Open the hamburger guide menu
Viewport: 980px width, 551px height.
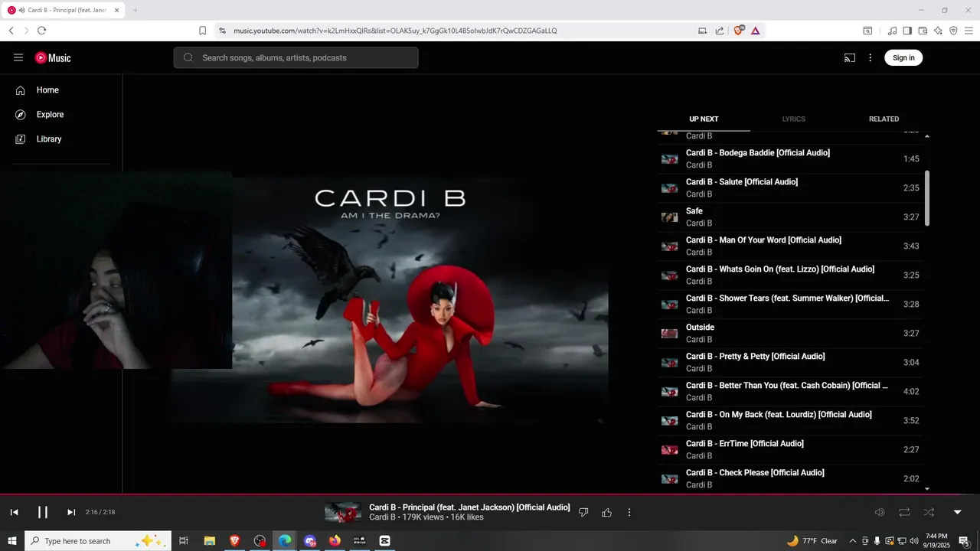[18, 57]
